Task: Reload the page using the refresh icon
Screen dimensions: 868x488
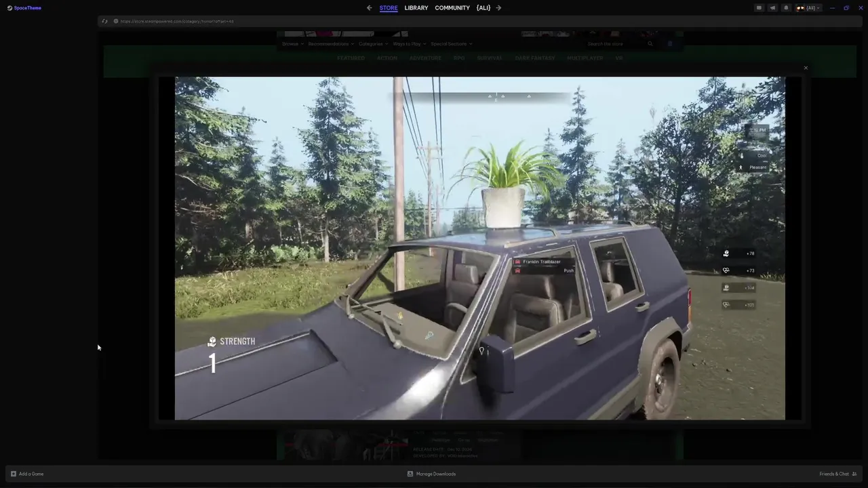Action: (104, 21)
